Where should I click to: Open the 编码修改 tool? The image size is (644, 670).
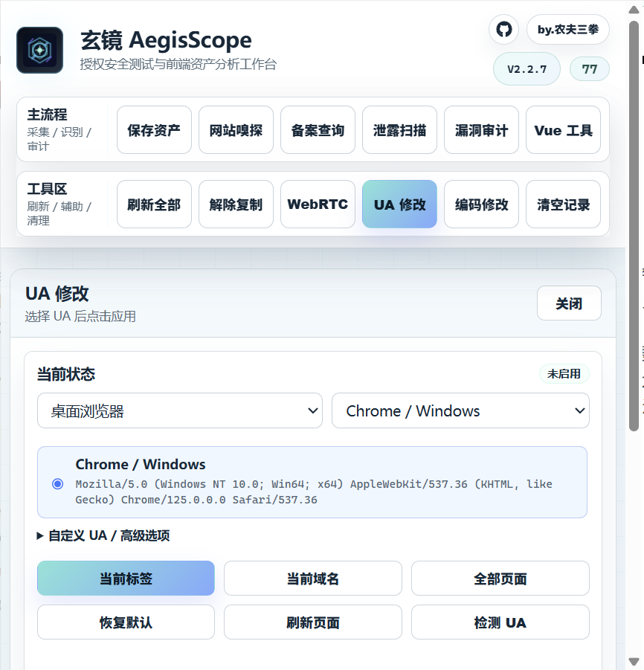[481, 204]
